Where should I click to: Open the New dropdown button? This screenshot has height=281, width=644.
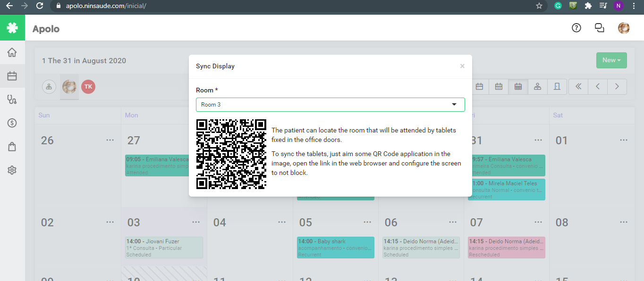(611, 60)
